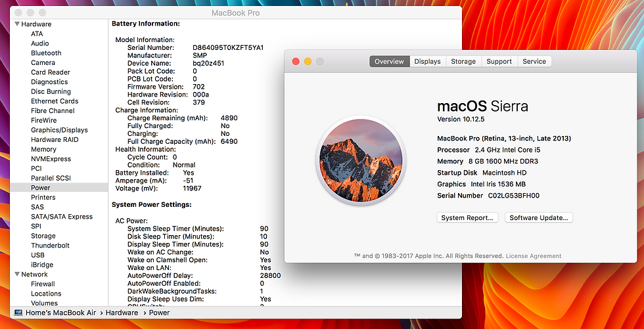This screenshot has height=329, width=644.
Task: Select Parallel SCSI in the sidebar
Action: (x=51, y=178)
